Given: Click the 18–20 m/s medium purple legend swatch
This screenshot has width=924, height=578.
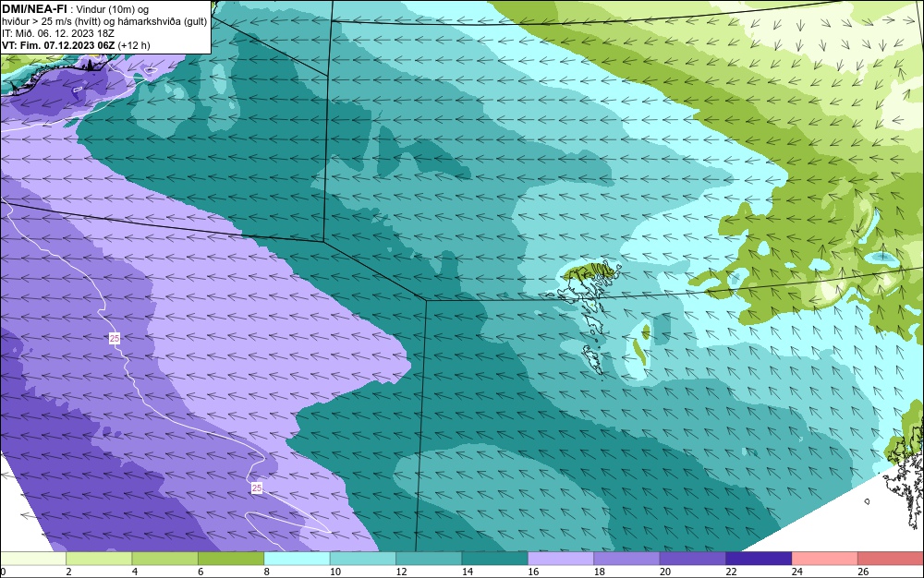Looking at the screenshot, I should pyautogui.click(x=627, y=559).
